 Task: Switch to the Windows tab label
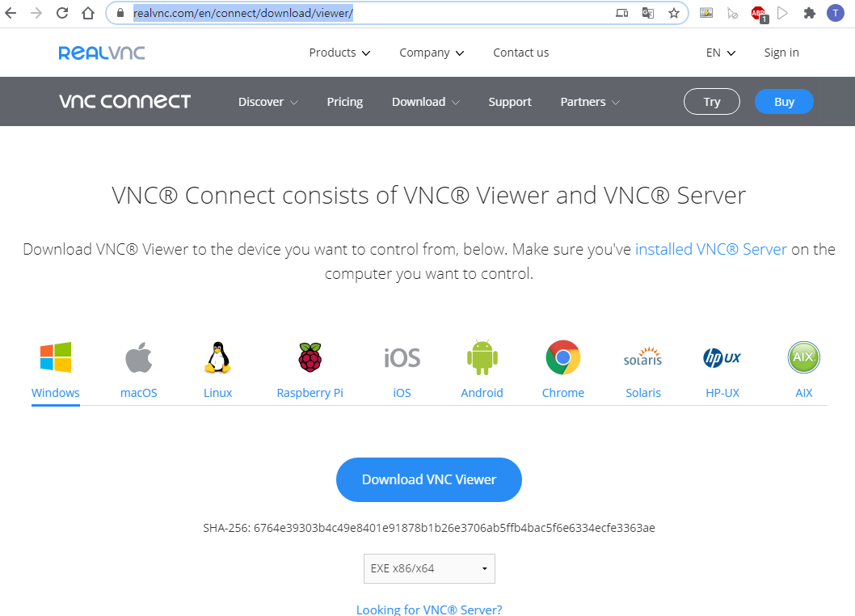click(56, 393)
